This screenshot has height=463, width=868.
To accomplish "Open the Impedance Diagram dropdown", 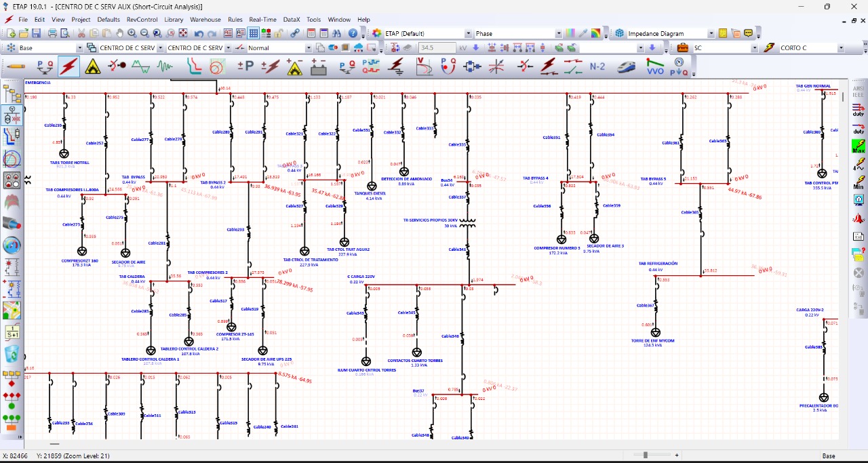I will coord(711,33).
